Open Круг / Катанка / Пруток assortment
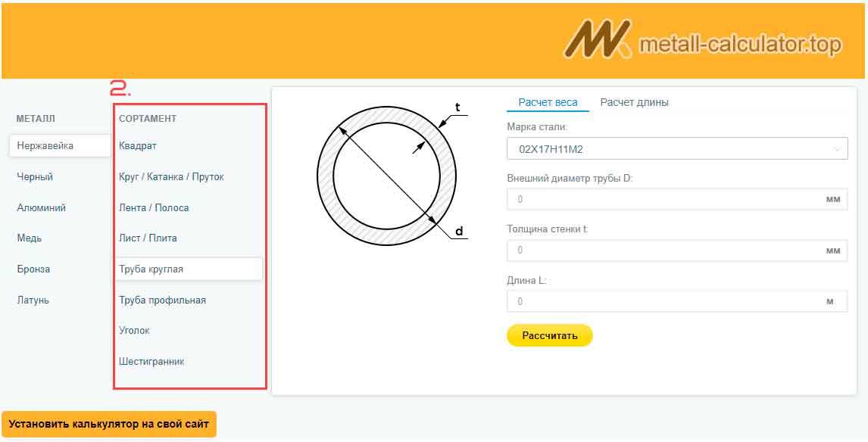The image size is (868, 442). click(x=171, y=177)
